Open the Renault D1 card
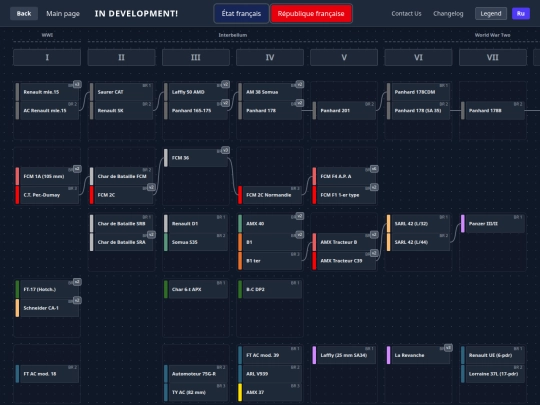540x405 pixels. [196, 224]
